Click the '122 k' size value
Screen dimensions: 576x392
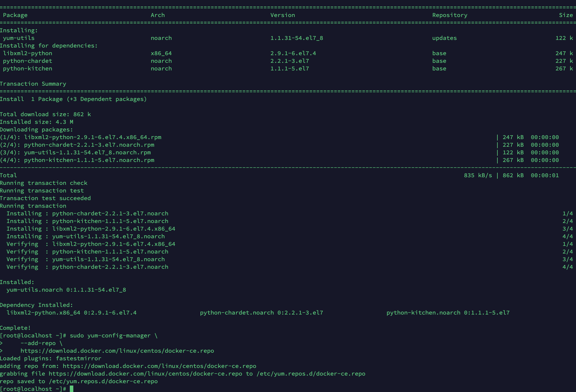click(564, 38)
